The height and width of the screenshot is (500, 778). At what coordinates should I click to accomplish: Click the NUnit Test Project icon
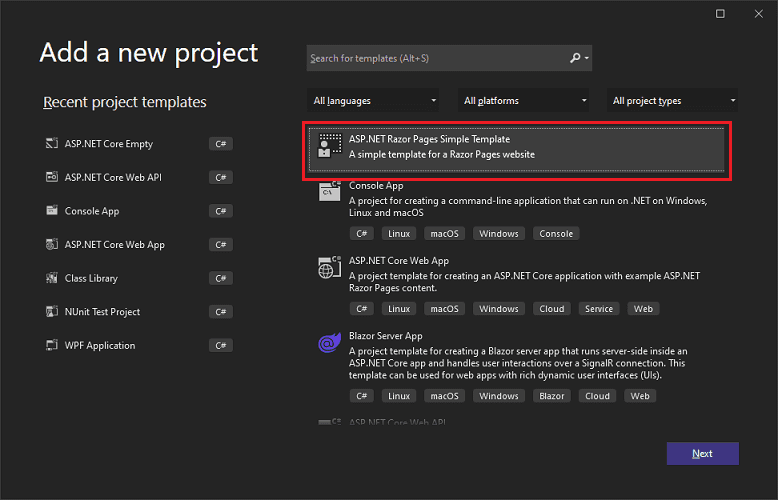click(x=52, y=312)
